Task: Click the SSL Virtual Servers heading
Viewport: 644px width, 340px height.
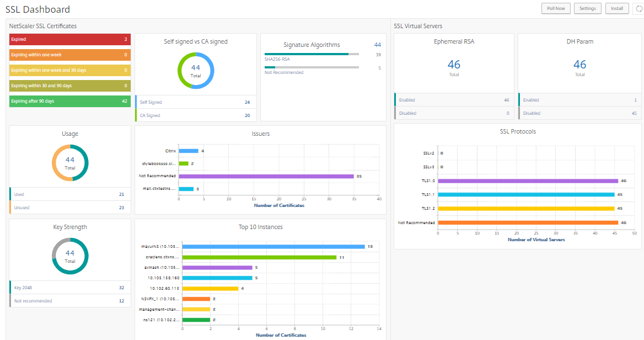Action: (x=418, y=26)
